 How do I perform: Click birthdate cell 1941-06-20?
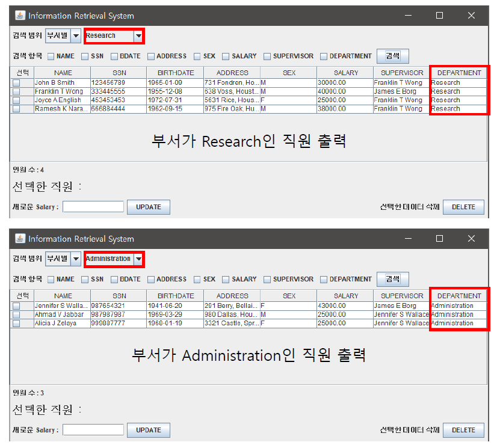coord(175,305)
